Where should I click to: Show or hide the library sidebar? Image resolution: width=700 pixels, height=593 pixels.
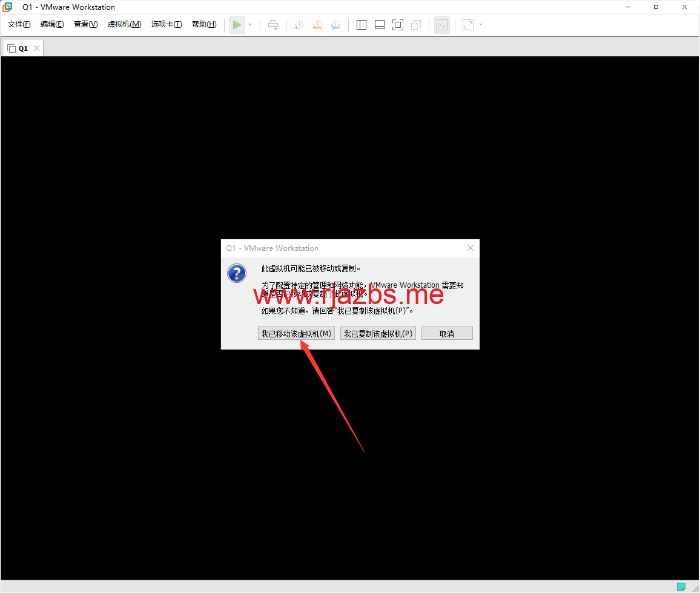[362, 25]
